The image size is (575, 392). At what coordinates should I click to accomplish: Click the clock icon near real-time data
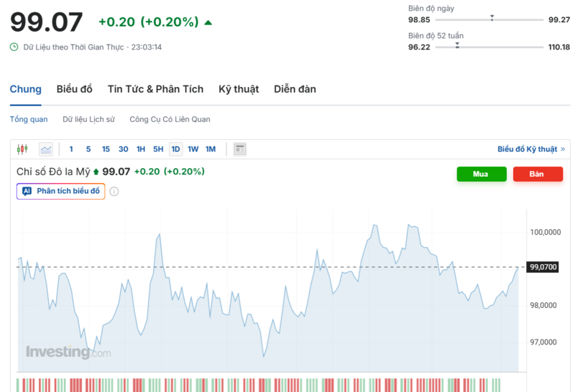point(14,47)
